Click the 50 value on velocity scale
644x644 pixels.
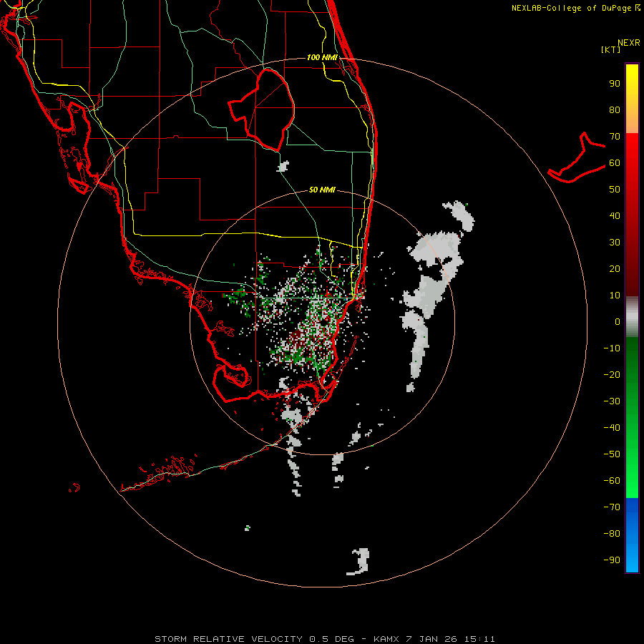615,190
